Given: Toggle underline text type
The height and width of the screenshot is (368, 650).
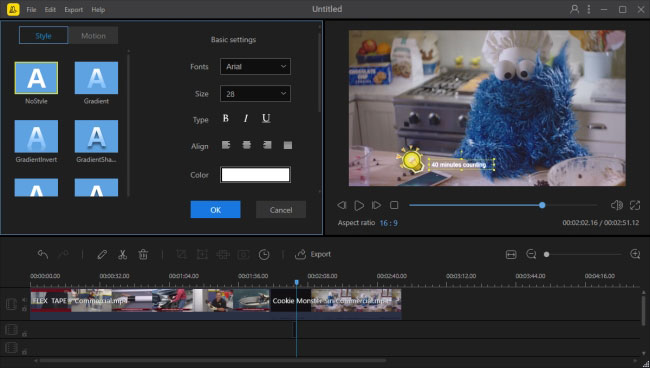Looking at the screenshot, I should point(266,119).
